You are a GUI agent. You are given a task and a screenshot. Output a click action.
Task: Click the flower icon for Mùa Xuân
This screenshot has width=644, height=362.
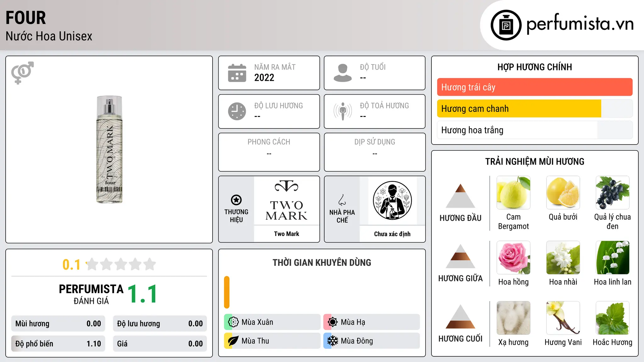pos(233,322)
